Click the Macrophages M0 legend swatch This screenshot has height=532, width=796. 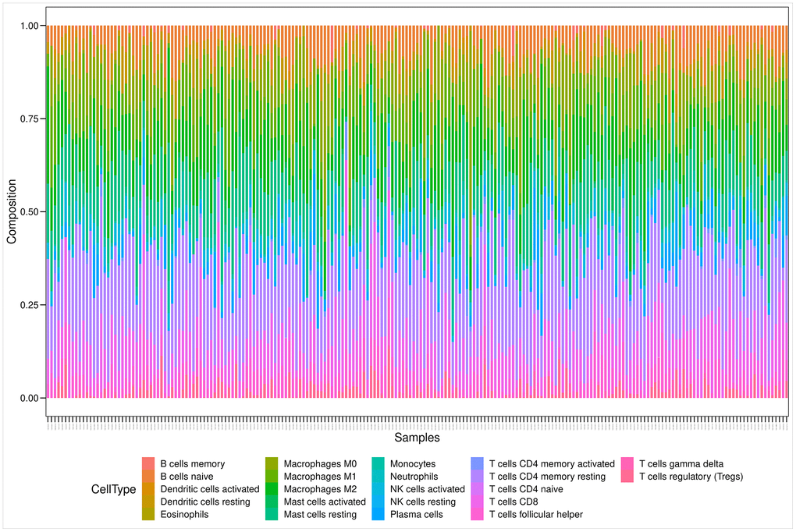pyautogui.click(x=272, y=463)
